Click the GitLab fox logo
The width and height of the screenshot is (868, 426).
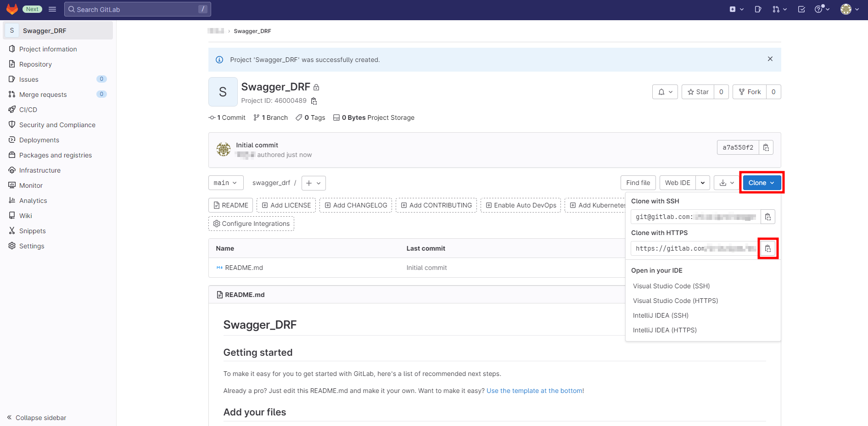[x=12, y=9]
